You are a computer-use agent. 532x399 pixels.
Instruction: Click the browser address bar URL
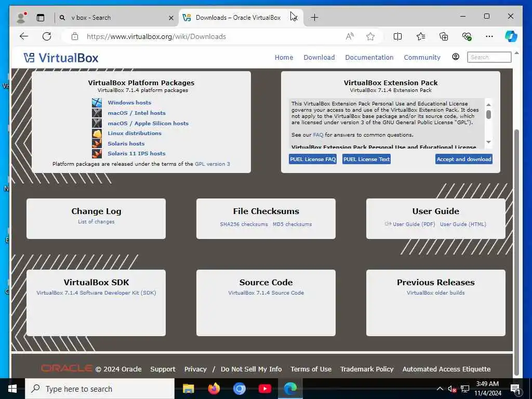point(156,36)
